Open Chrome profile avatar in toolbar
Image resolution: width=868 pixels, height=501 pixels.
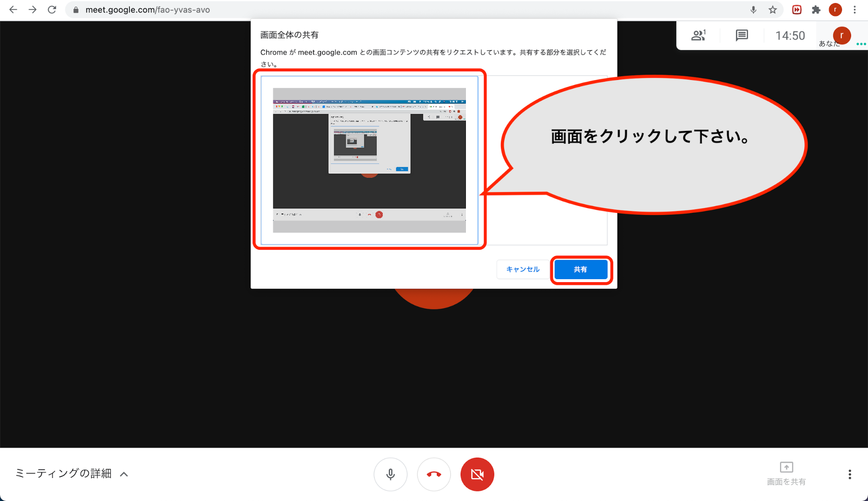pos(835,10)
